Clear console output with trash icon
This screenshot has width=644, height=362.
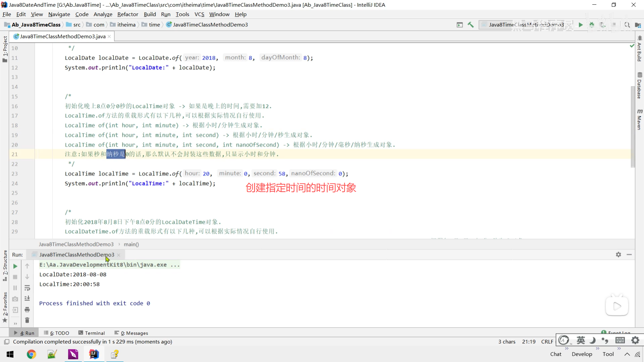click(x=27, y=320)
